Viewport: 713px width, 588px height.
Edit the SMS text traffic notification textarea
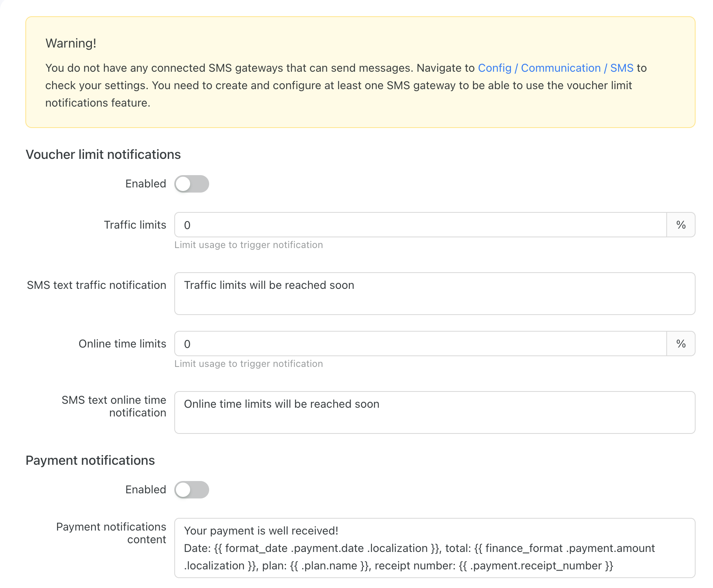coord(435,294)
